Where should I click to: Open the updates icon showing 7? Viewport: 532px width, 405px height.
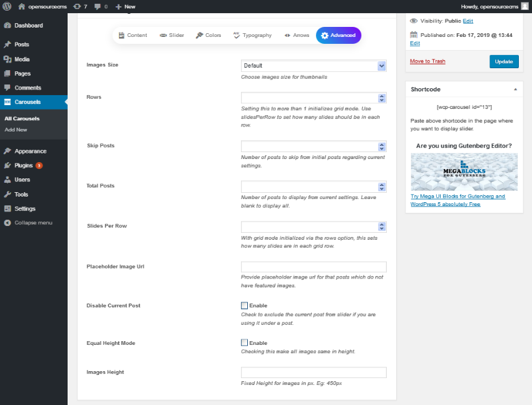point(77,6)
